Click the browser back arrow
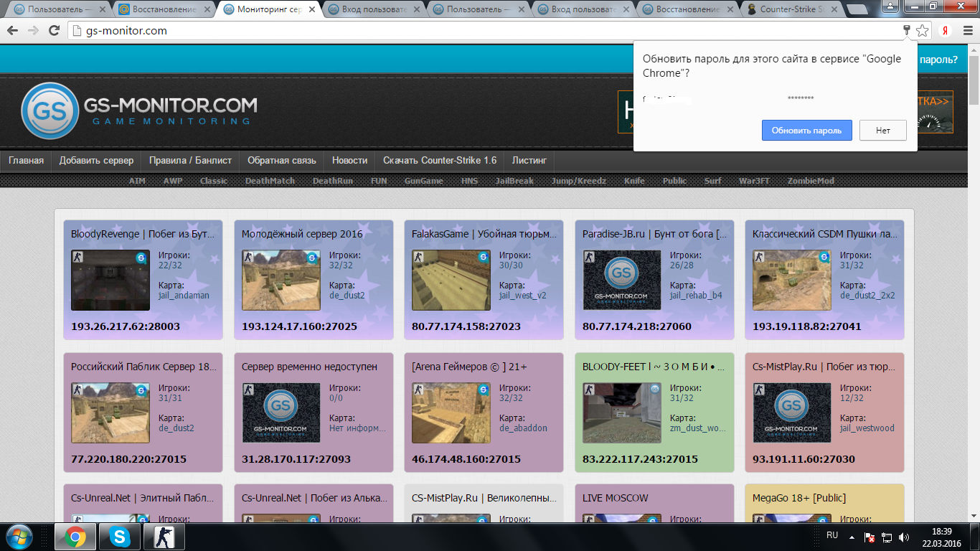This screenshot has height=551, width=980. coord(13,31)
